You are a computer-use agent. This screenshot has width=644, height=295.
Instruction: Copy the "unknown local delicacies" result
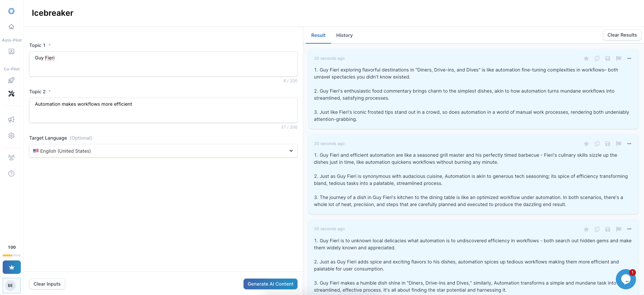point(597,229)
